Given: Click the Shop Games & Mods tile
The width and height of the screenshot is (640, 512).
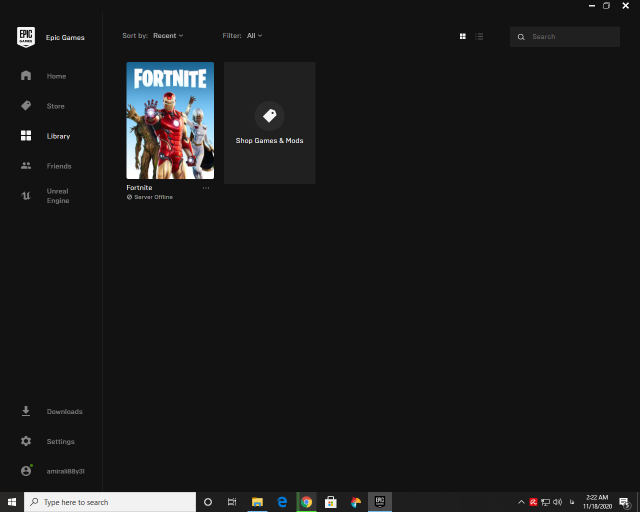Looking at the screenshot, I should (270, 123).
